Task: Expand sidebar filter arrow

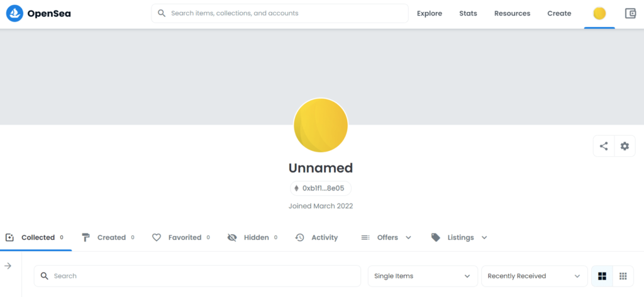Action: tap(8, 266)
